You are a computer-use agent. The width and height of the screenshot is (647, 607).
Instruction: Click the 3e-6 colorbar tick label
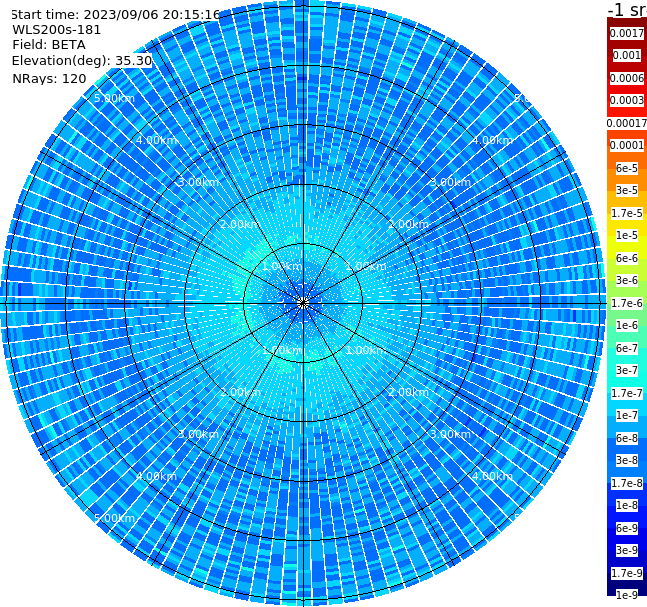tap(627, 280)
